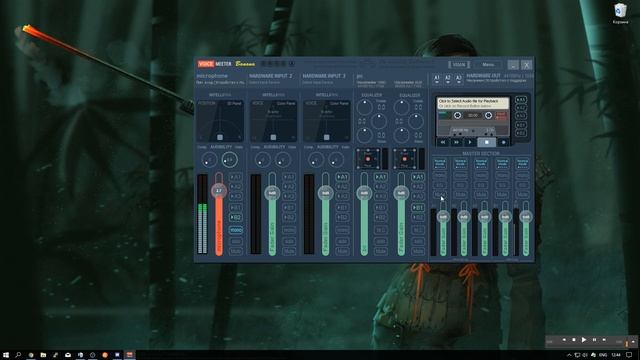This screenshot has width=640, height=360.
Task: Toggle A2 routing on microphone strip
Action: (236, 187)
